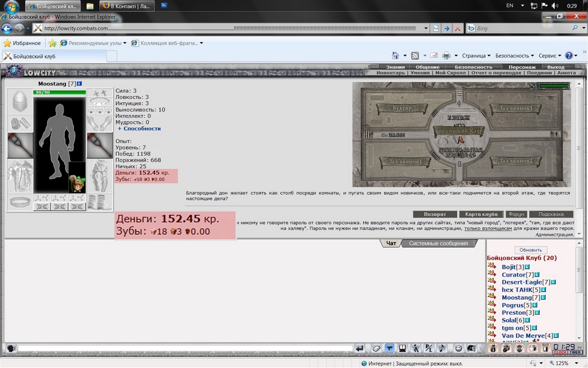Click the home icon in IE toolbar
This screenshot has width=588, height=368.
(x=395, y=56)
